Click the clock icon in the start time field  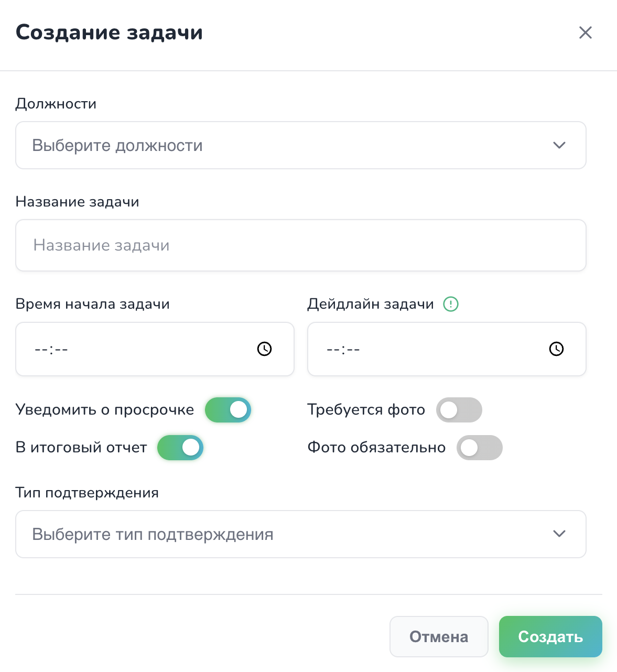click(x=264, y=349)
